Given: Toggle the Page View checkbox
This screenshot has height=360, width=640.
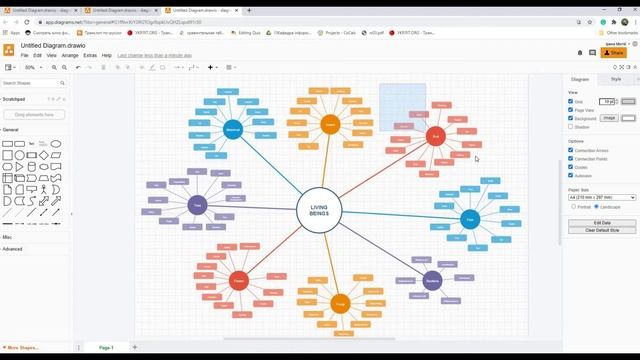Looking at the screenshot, I should 571,110.
